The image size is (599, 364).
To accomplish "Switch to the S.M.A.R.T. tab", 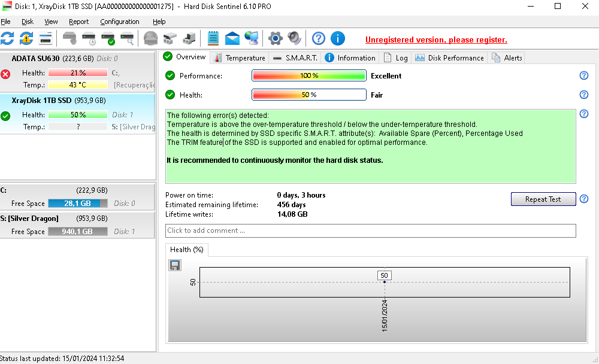I will point(295,57).
